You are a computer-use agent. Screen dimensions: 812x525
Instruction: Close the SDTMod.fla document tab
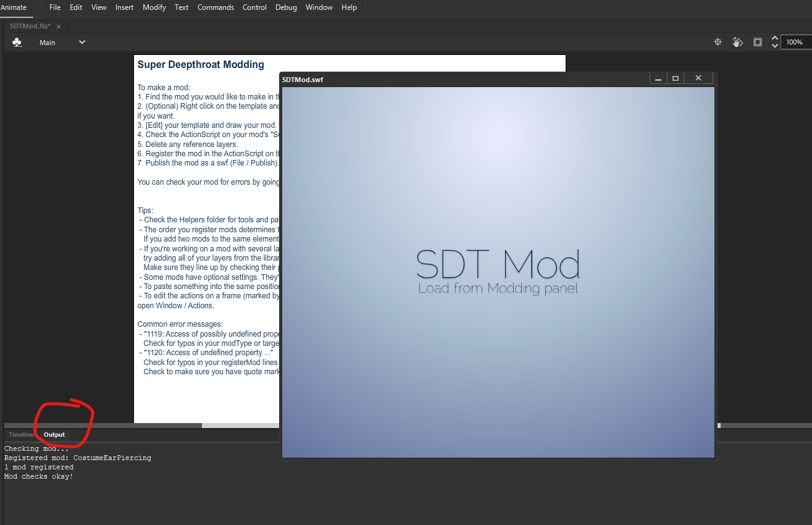click(x=59, y=26)
